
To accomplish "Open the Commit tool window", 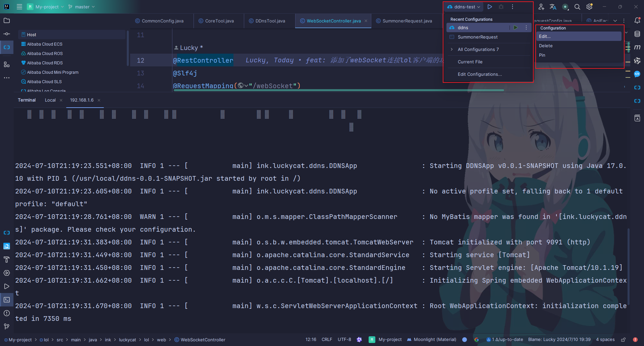I will pos(7,34).
